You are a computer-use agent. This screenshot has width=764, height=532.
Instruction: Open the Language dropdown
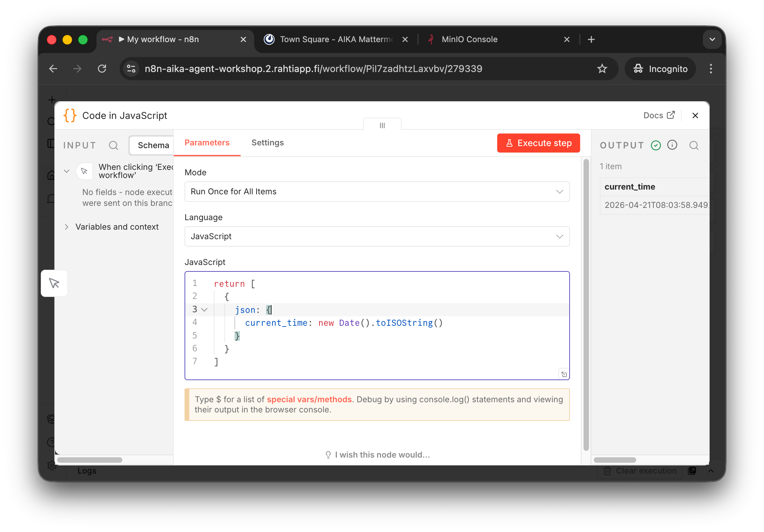pos(377,236)
